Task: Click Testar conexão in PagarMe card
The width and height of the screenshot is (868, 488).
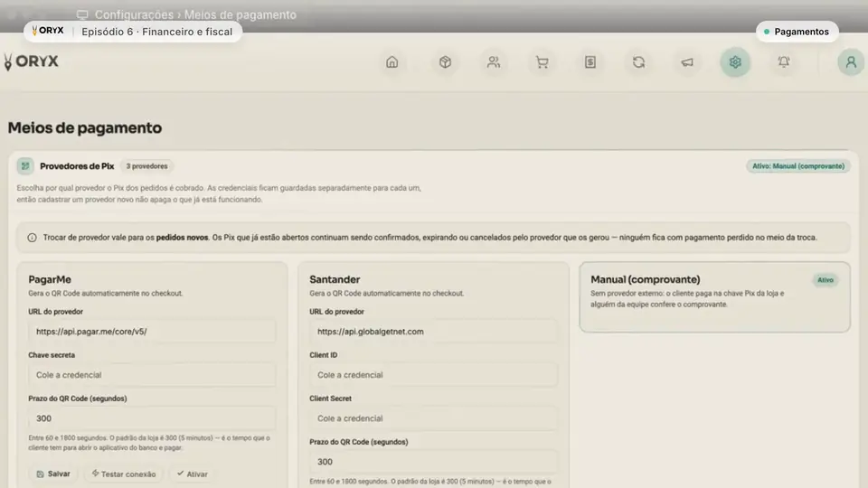Action: coord(124,474)
